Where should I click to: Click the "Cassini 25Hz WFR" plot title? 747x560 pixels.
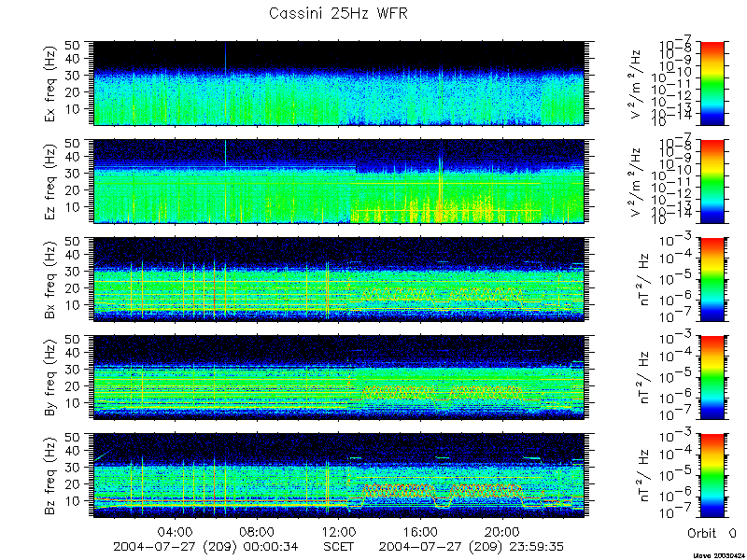coord(338,13)
